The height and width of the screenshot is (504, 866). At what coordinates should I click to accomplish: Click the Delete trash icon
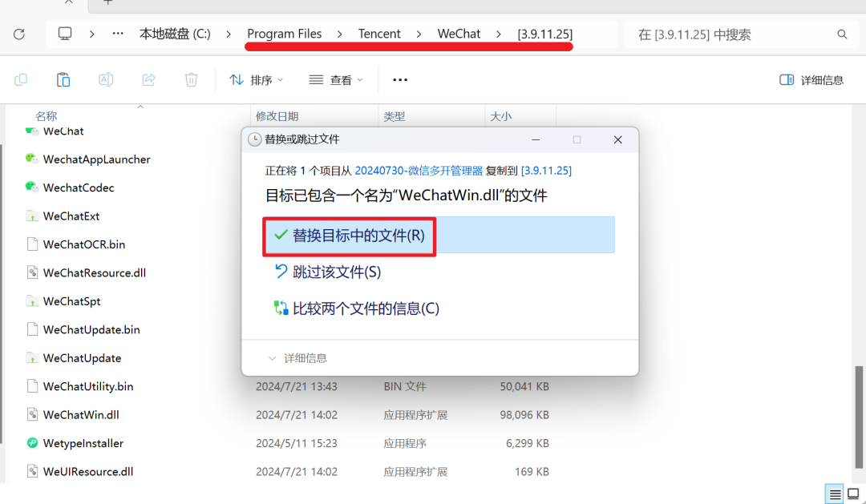click(191, 79)
